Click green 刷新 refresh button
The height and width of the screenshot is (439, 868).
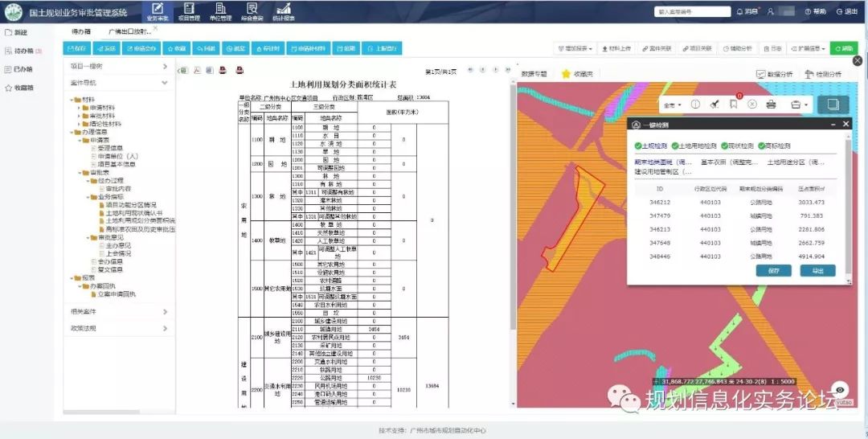click(844, 48)
